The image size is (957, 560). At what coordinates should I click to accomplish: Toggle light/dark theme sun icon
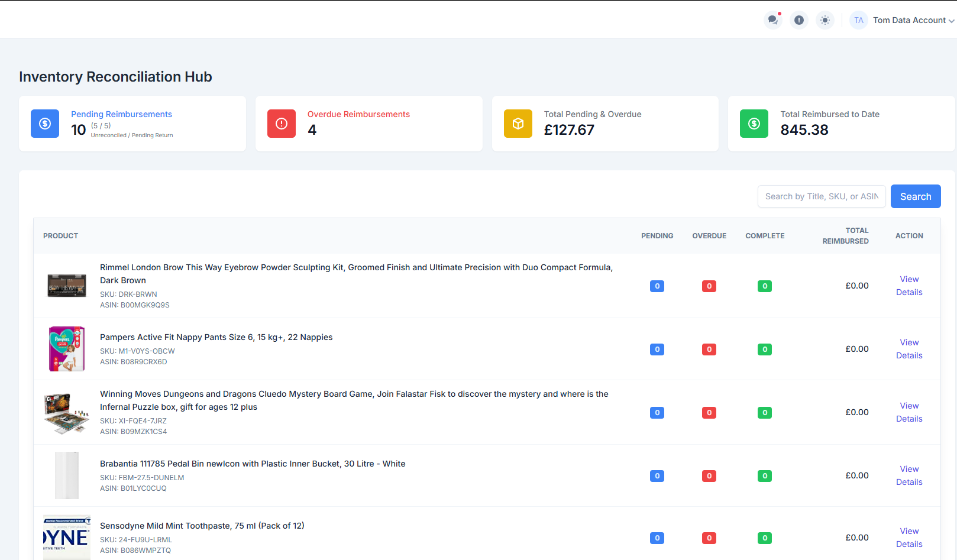click(825, 20)
